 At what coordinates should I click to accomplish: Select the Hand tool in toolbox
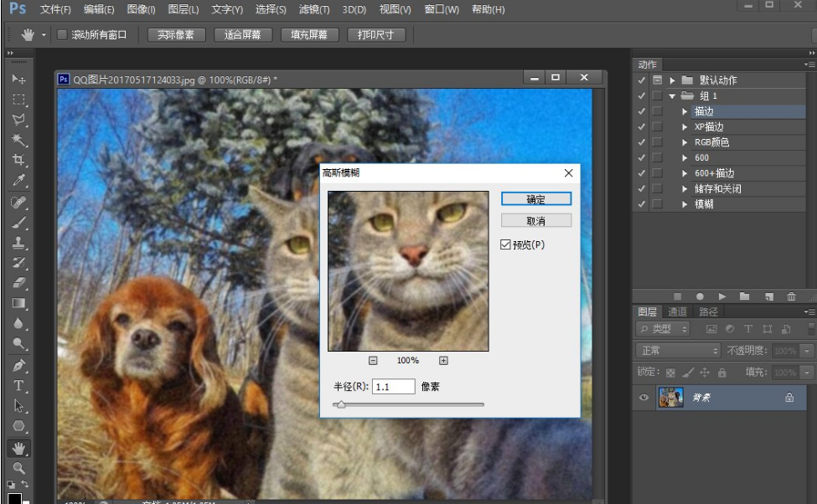(18, 448)
